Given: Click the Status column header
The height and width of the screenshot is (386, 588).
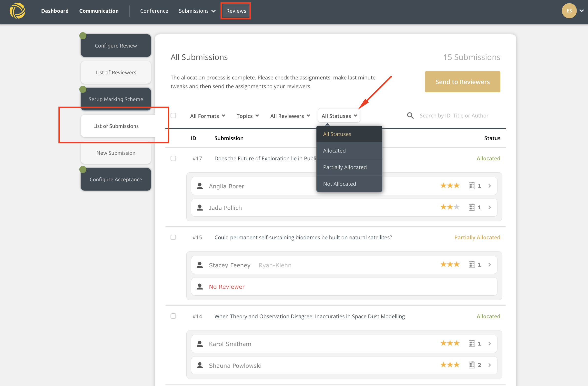Looking at the screenshot, I should [x=492, y=138].
